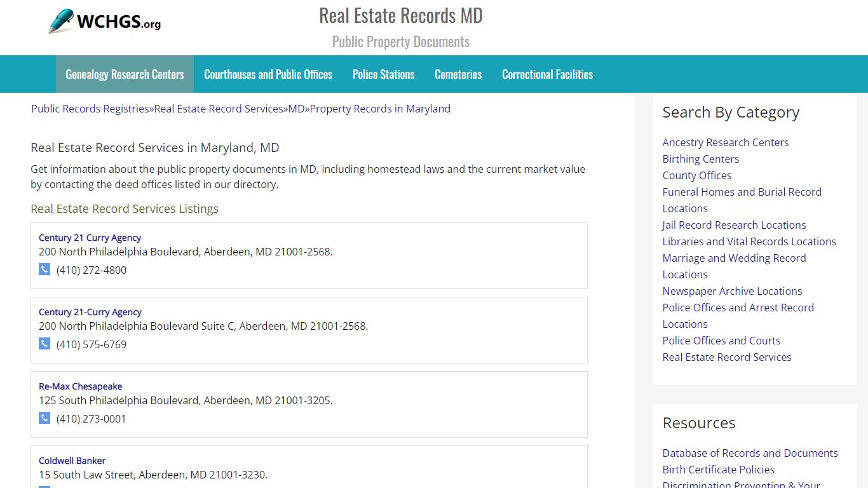Viewport: 868px width, 488px height.
Task: Click Public Property Documents subtitle
Action: (401, 42)
